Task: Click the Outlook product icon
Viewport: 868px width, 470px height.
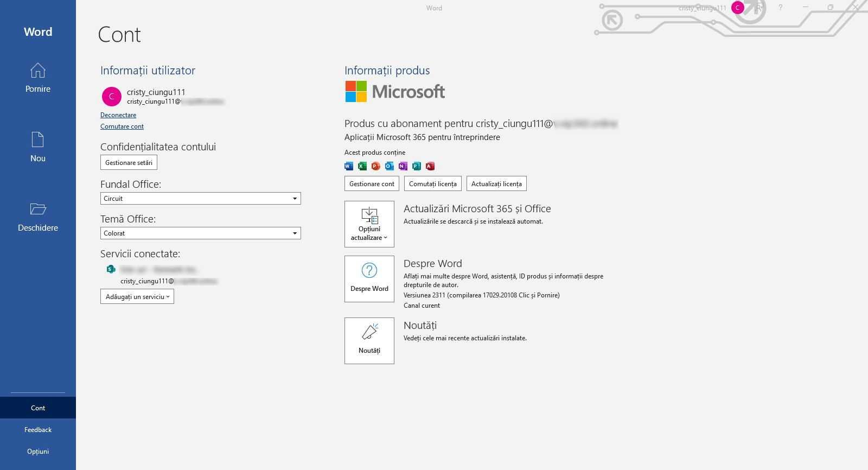Action: coord(389,166)
